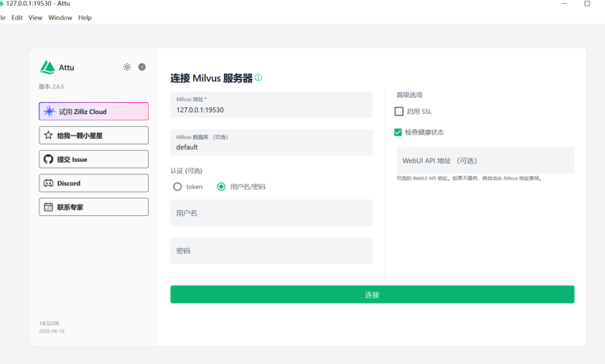Click the 密码 input field

271,251
